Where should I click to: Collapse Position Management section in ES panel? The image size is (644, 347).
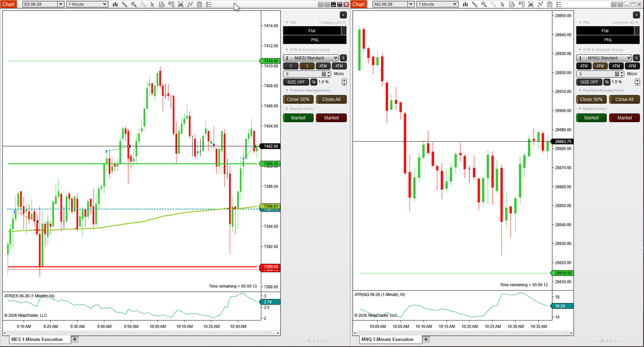[308, 90]
